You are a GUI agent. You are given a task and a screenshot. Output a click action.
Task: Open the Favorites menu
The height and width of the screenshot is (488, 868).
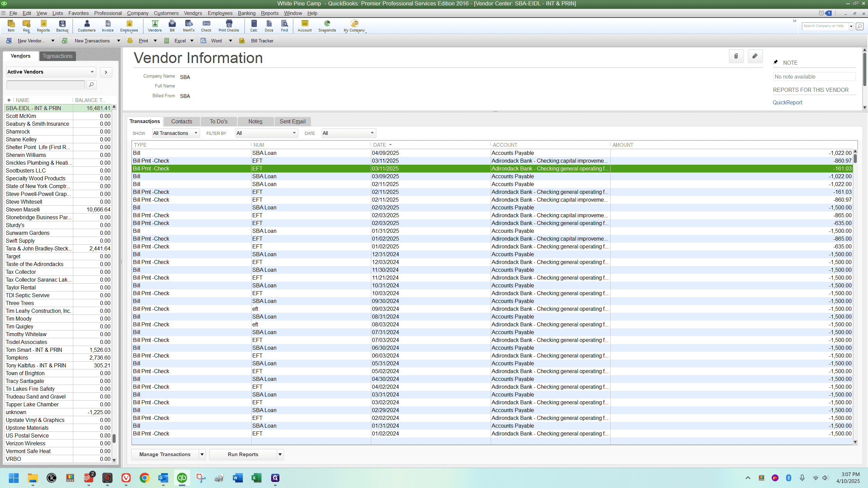78,13
